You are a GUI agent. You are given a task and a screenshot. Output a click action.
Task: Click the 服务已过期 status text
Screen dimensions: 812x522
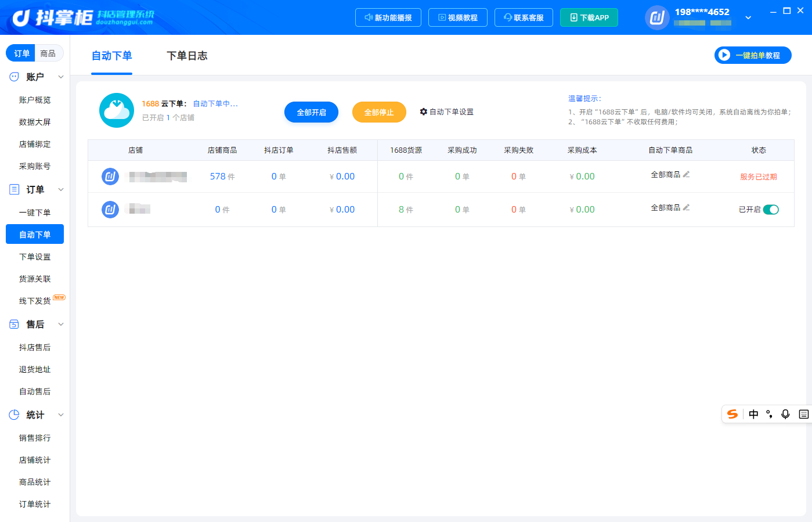point(759,177)
